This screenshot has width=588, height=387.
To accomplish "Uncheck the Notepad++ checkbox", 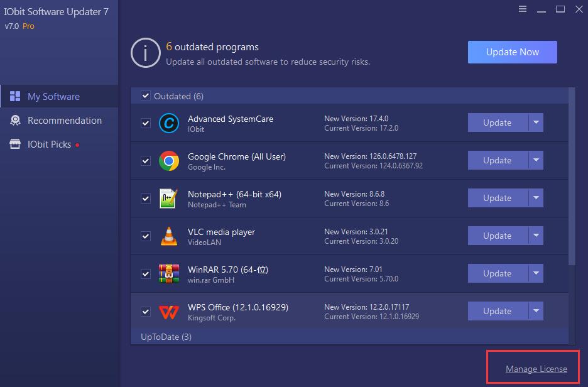I will [x=146, y=199].
